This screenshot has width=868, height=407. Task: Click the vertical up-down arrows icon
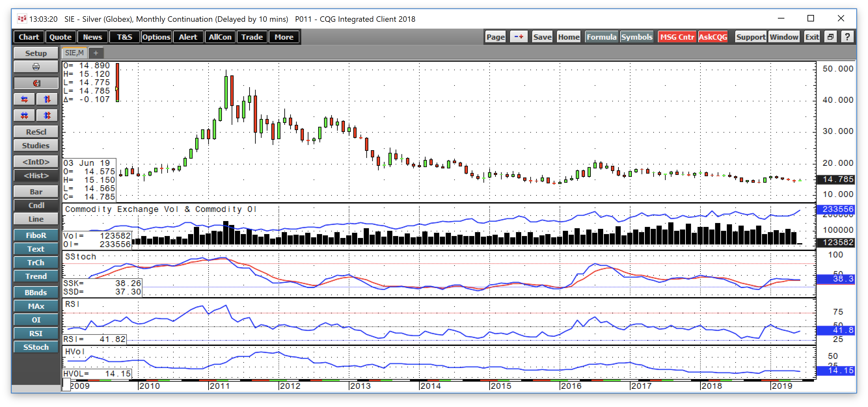pos(47,99)
